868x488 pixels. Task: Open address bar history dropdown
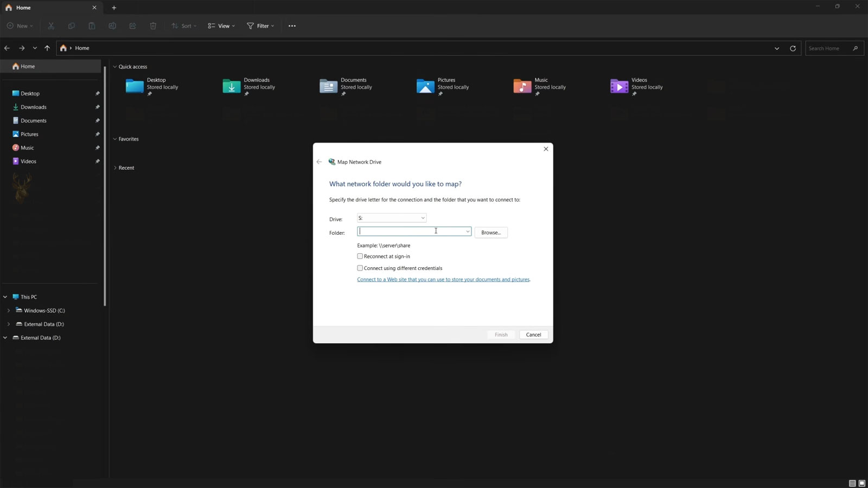pos(777,48)
